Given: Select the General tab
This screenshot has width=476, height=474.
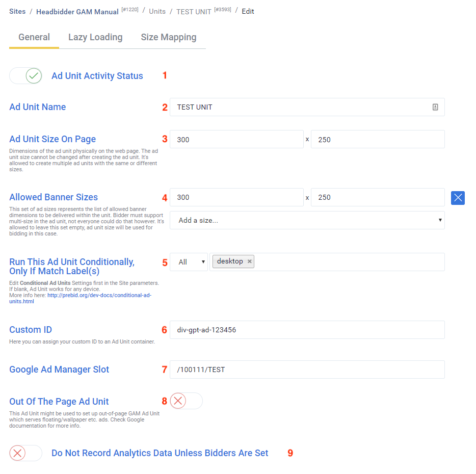Looking at the screenshot, I should [x=34, y=37].
